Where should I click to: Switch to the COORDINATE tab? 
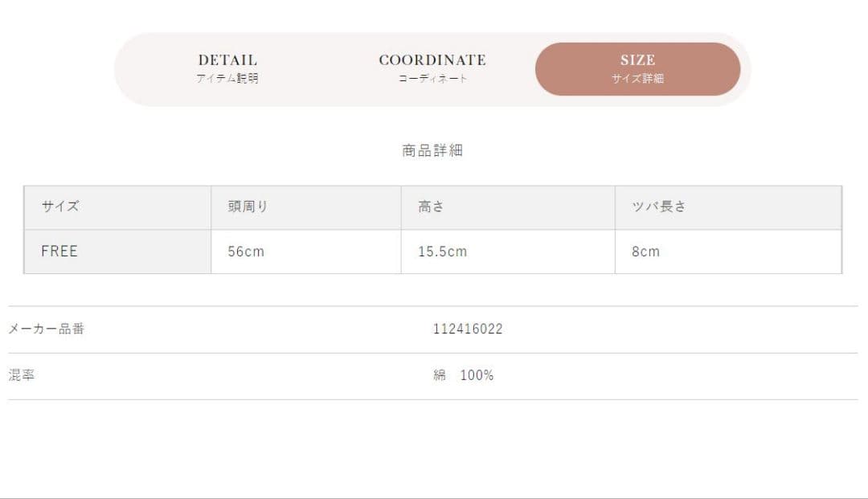click(x=432, y=68)
